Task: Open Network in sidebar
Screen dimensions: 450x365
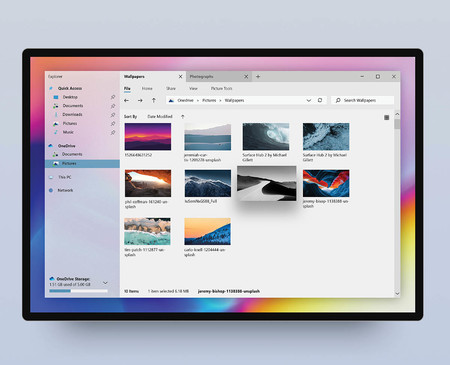Action: (x=65, y=190)
